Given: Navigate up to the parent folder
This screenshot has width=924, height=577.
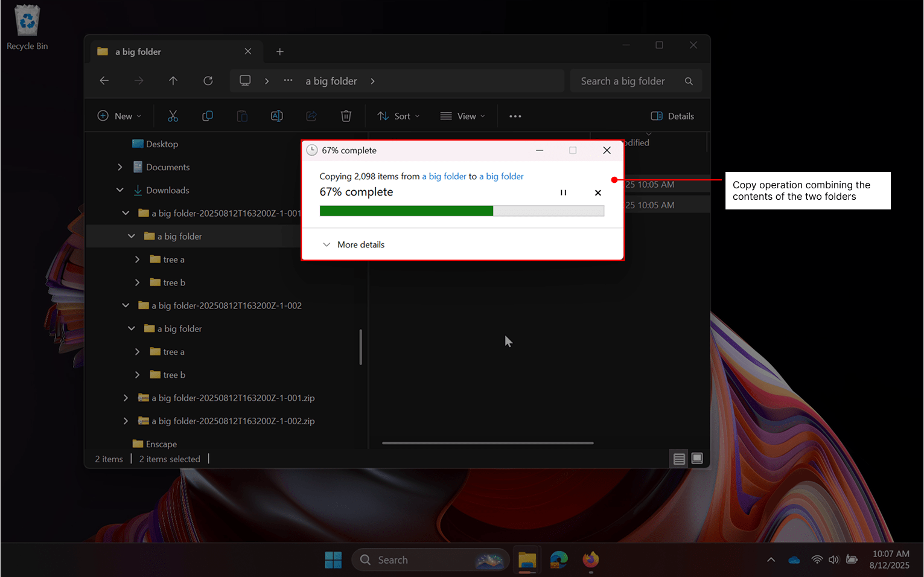Looking at the screenshot, I should click(x=173, y=80).
